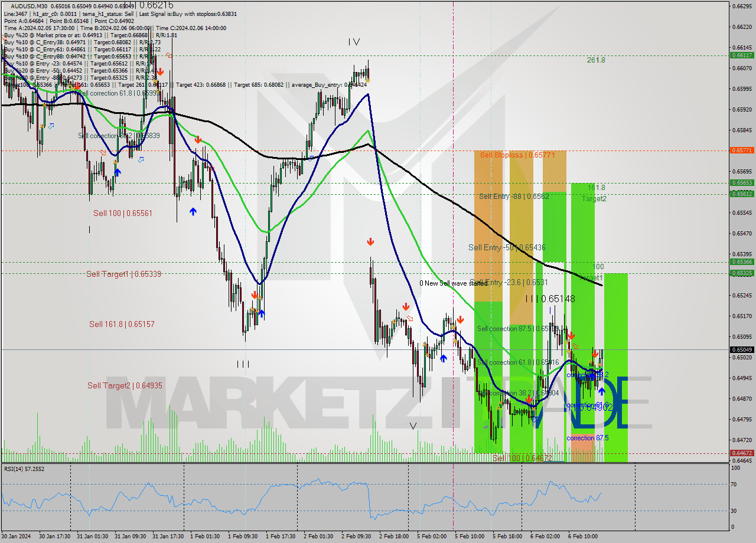Click the Sell 100 | 0.64672 label
Viewport: 756px width, 543px height.
523,458
